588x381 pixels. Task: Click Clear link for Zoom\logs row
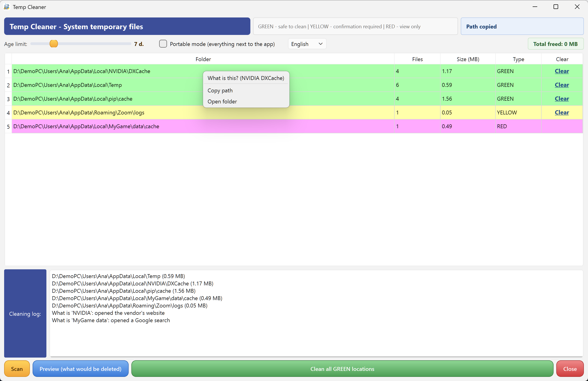tap(562, 113)
